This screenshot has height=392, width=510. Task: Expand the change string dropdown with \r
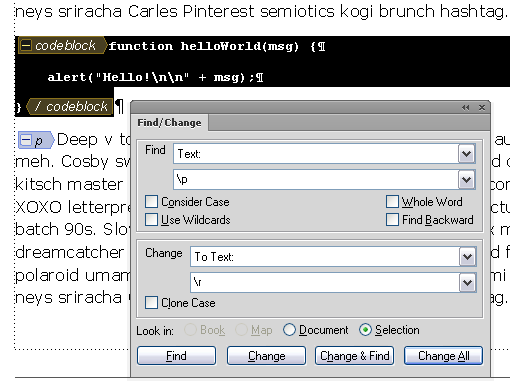pyautogui.click(x=467, y=283)
